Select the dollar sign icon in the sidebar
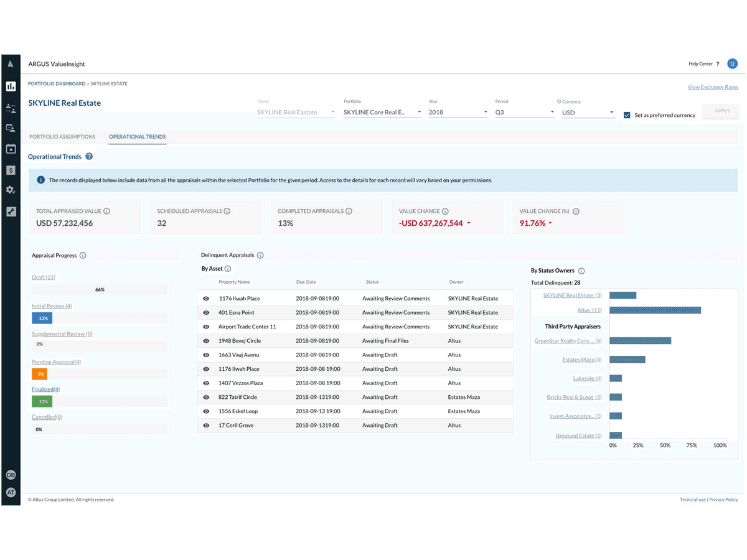Image resolution: width=747 pixels, height=560 pixels. pos(11,169)
